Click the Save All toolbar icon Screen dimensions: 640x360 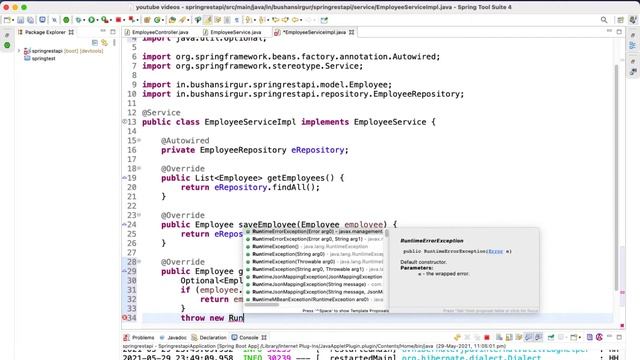[x=30, y=20]
